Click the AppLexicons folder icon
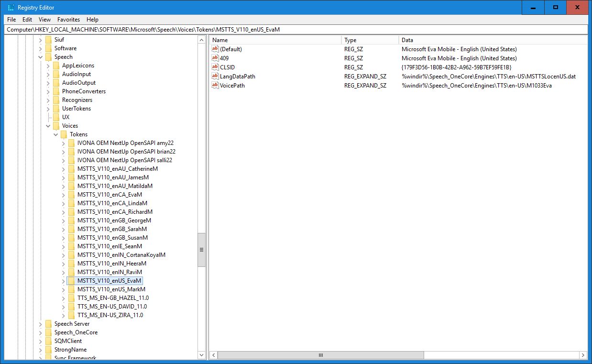 coord(56,66)
